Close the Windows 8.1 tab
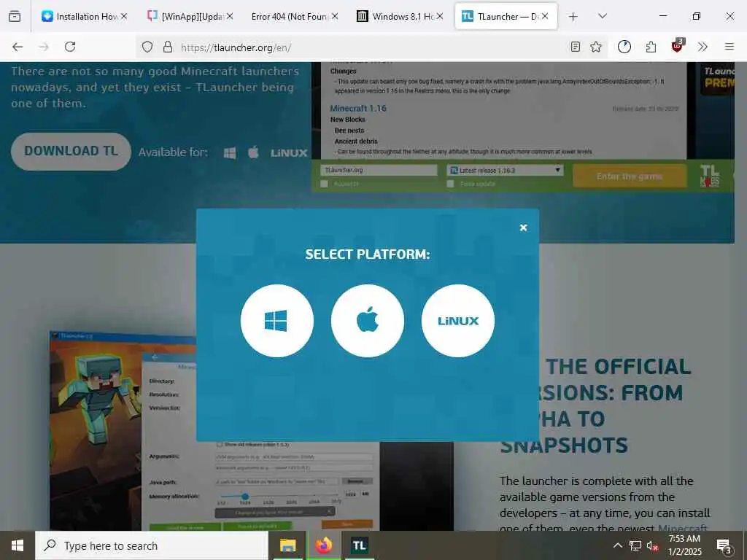Image resolution: width=747 pixels, height=560 pixels. tap(440, 16)
